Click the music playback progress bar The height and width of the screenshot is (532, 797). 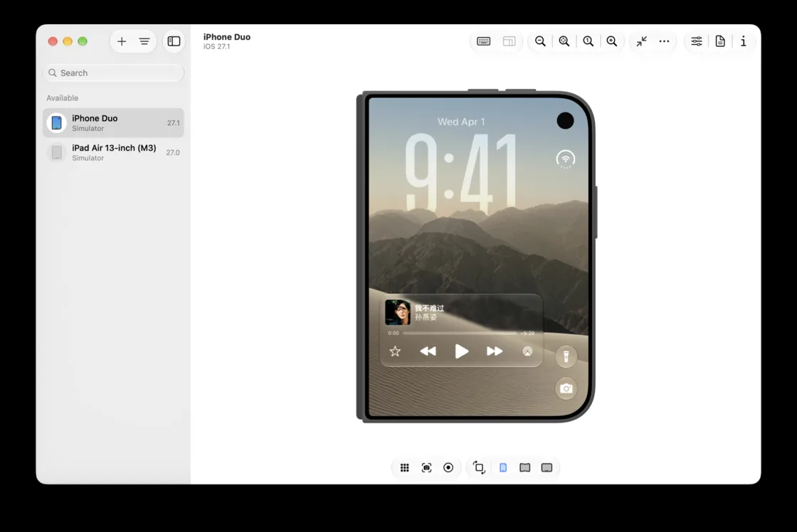point(460,334)
